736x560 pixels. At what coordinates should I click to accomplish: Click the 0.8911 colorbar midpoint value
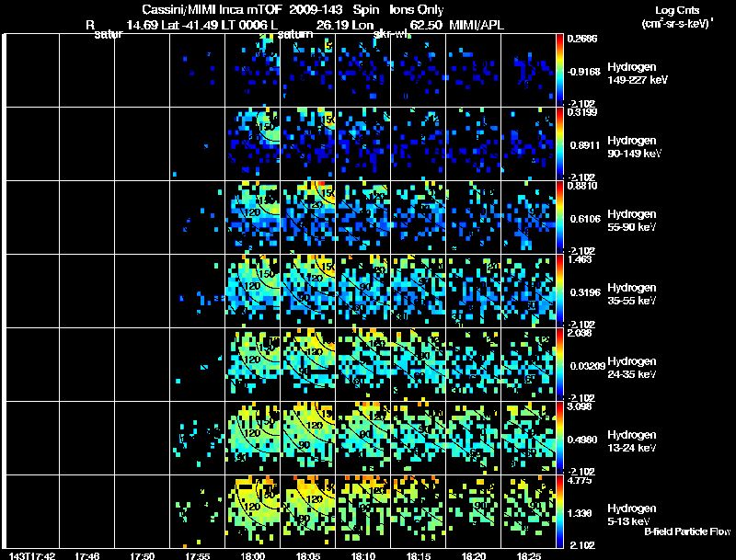coord(585,145)
